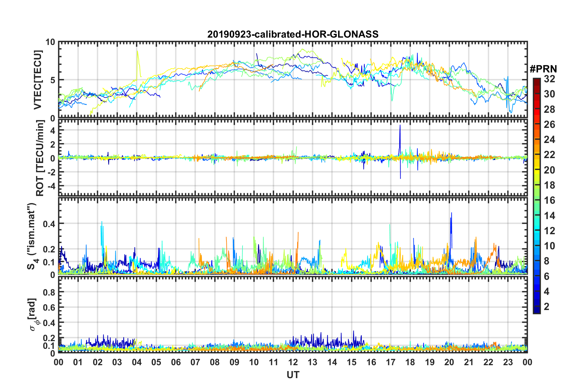Click the UT axis tick label 01
Image resolution: width=586 pixels, height=392 pixels.
coord(78,362)
